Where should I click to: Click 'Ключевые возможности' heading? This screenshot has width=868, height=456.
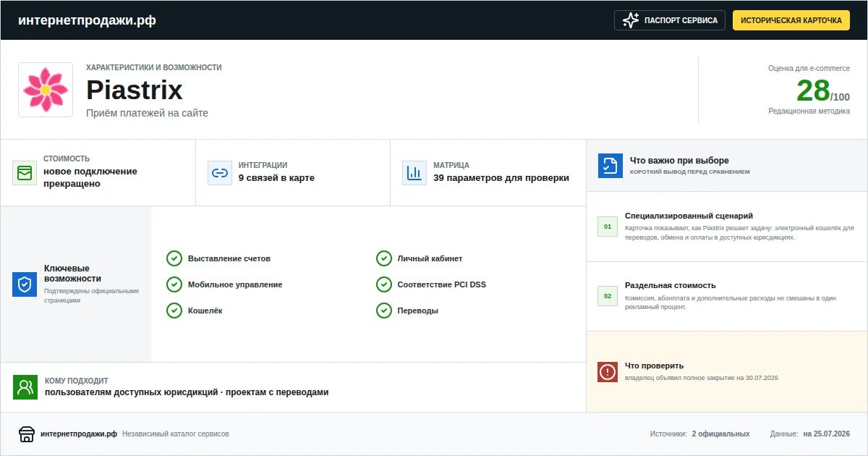[73, 274]
